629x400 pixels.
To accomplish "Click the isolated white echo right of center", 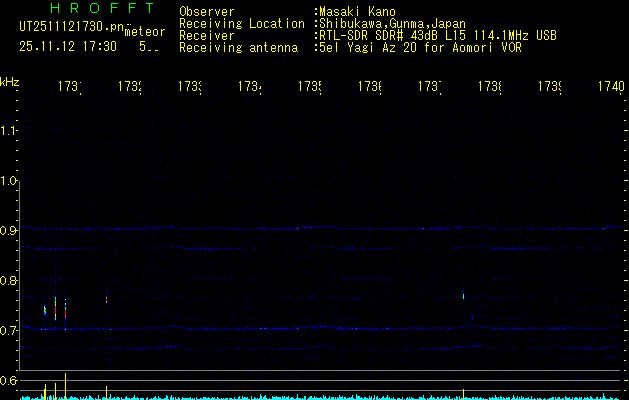I will (x=463, y=295).
